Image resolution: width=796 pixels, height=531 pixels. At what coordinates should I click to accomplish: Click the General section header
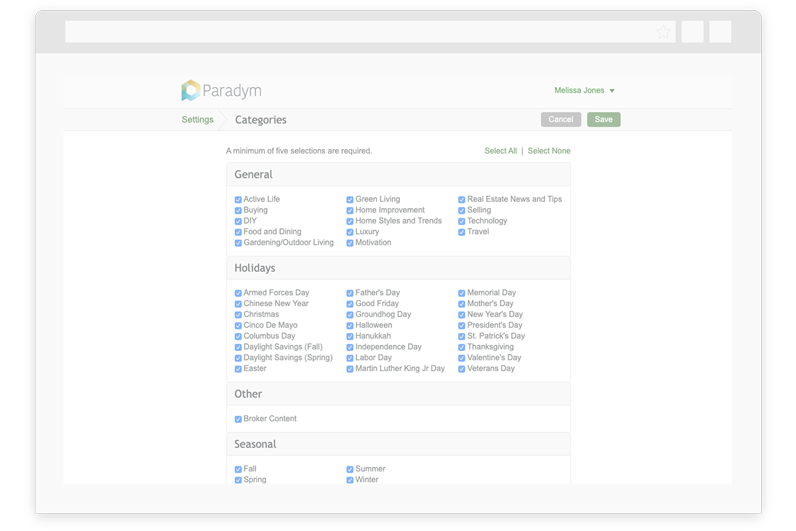coord(399,174)
